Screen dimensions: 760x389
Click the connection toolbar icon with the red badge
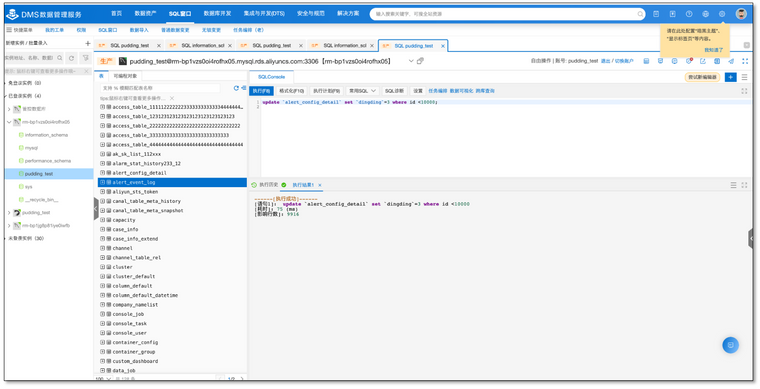click(x=688, y=61)
